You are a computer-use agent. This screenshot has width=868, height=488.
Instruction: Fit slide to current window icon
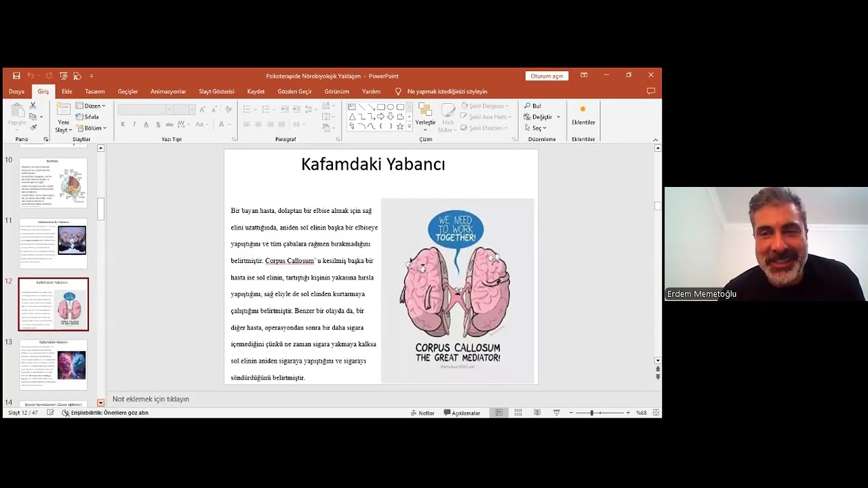pos(655,413)
